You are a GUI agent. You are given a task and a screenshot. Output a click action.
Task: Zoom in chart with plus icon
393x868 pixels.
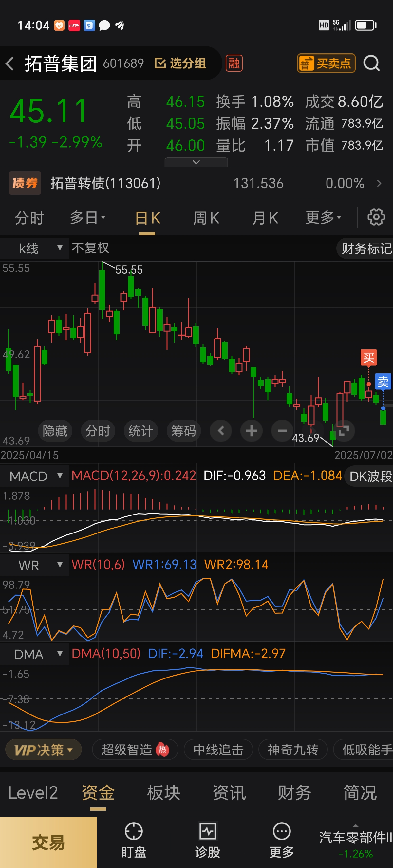[x=252, y=431]
